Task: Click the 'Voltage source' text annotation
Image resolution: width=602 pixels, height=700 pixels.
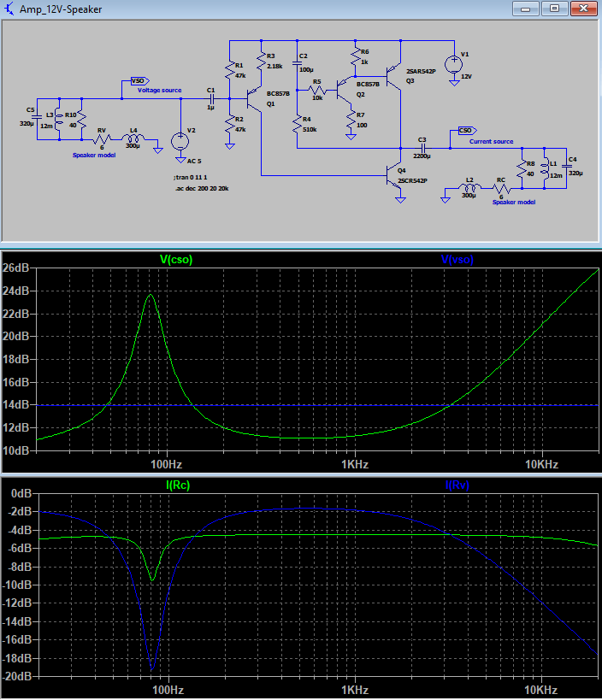Action: click(x=159, y=91)
